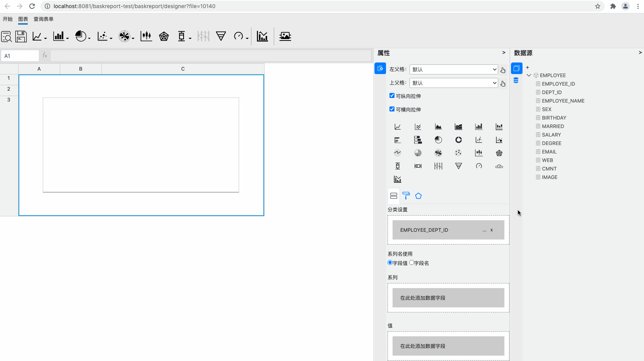
Task: Switch to the 开始 tab
Action: tap(8, 19)
